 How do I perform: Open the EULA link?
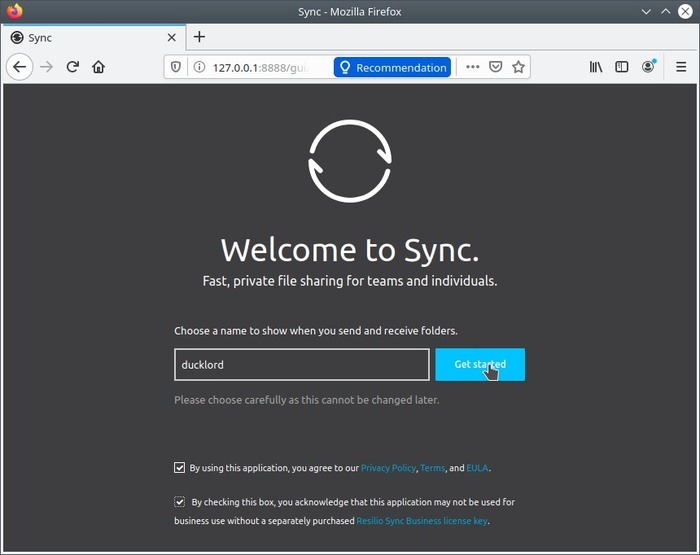pos(477,468)
